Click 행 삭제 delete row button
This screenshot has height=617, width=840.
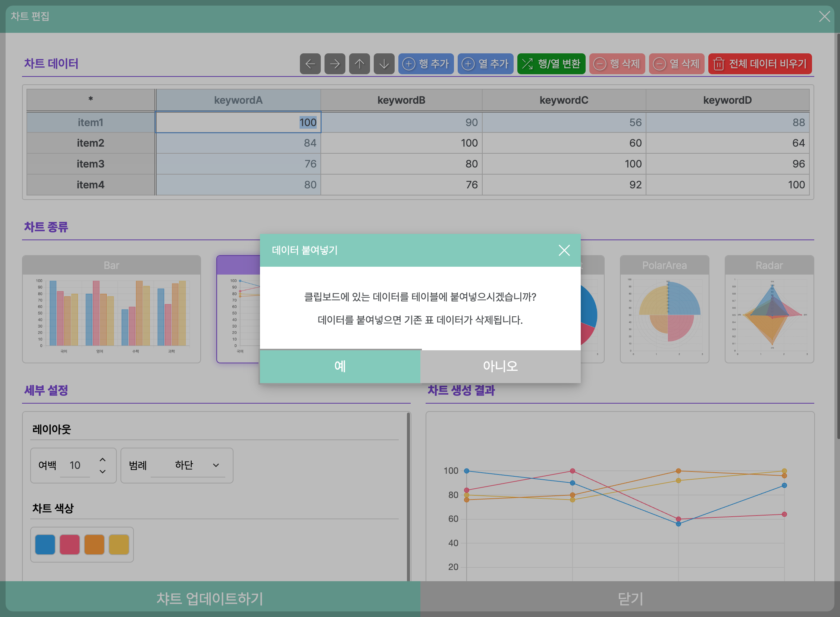(x=617, y=64)
